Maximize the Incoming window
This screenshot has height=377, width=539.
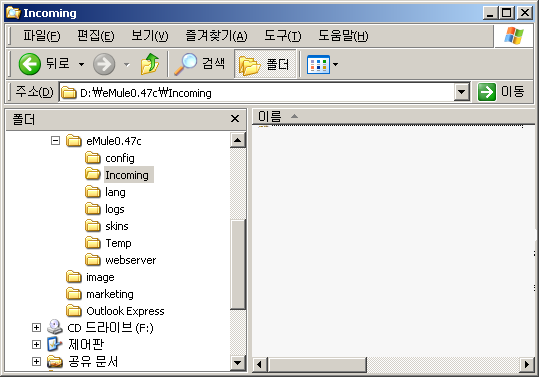coord(507,13)
